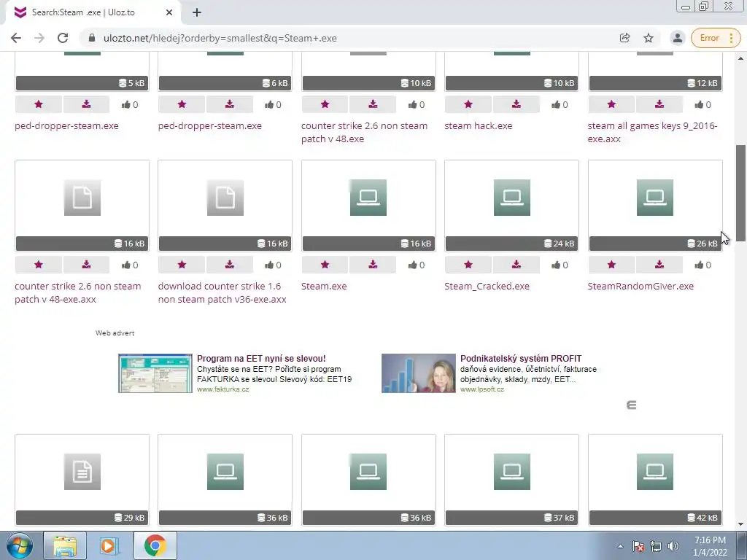Screen dimensions: 747x560
Task: Favorite the Steam.exe file with star
Action: point(325,265)
